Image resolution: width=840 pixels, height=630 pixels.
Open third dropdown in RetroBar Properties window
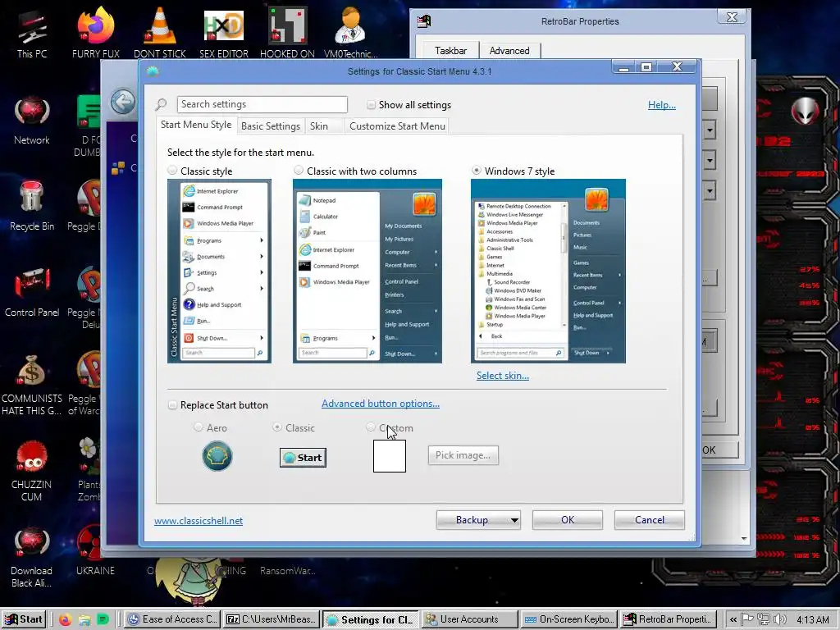710,190
